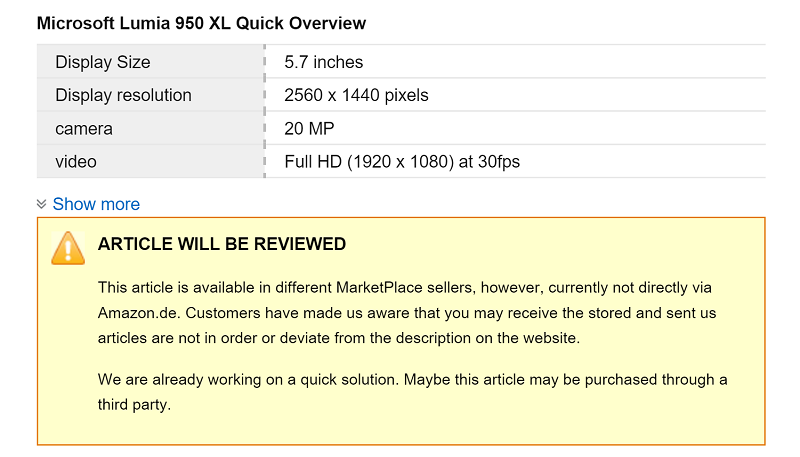The width and height of the screenshot is (800, 457).
Task: Open the Show more link
Action: click(96, 204)
